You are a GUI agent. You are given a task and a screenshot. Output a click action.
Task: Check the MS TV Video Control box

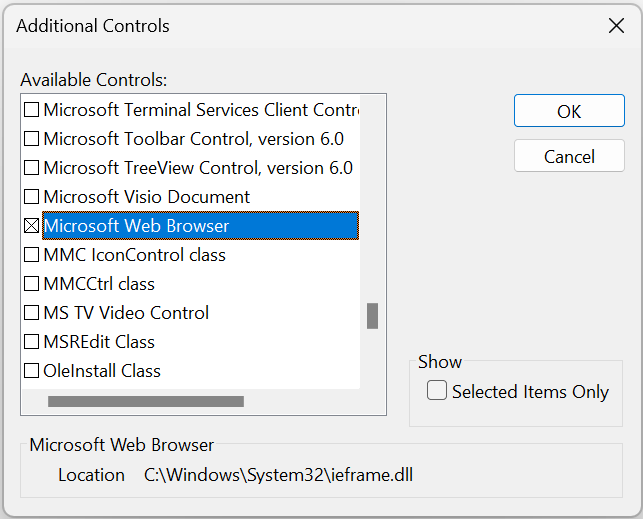click(32, 313)
